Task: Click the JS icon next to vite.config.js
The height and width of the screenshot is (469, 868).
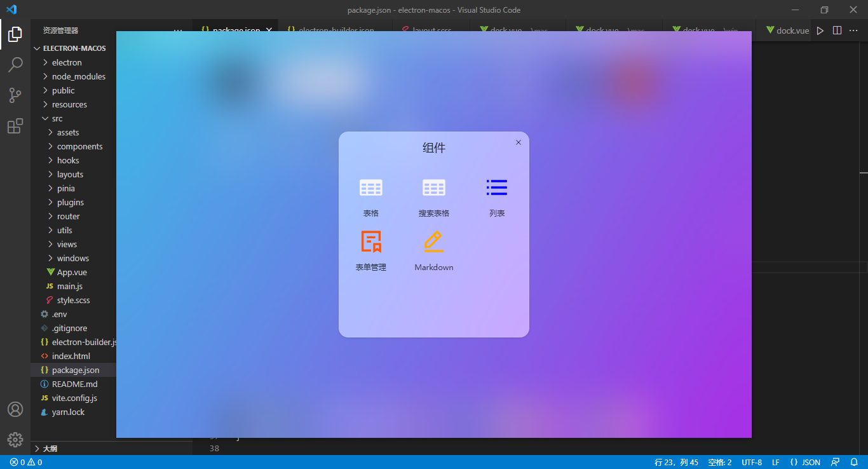Action: point(44,398)
